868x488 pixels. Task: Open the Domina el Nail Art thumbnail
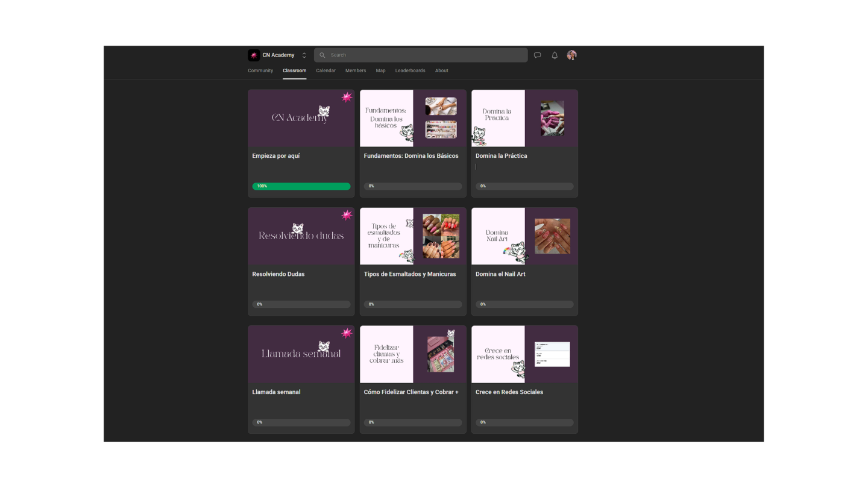524,236
